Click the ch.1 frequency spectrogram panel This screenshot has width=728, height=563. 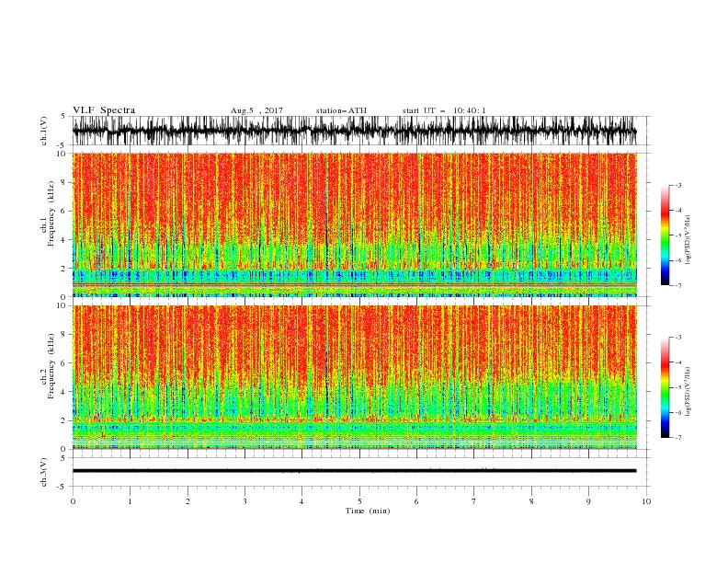click(x=354, y=224)
